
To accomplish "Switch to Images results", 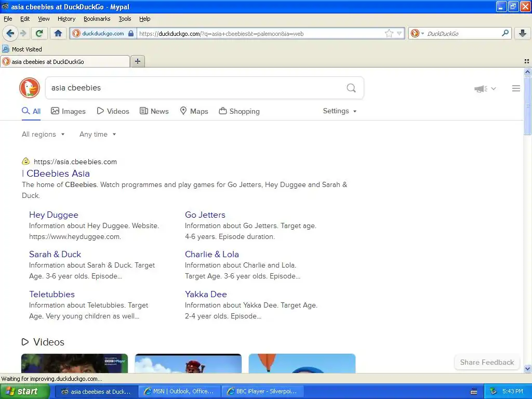I will pyautogui.click(x=68, y=111).
